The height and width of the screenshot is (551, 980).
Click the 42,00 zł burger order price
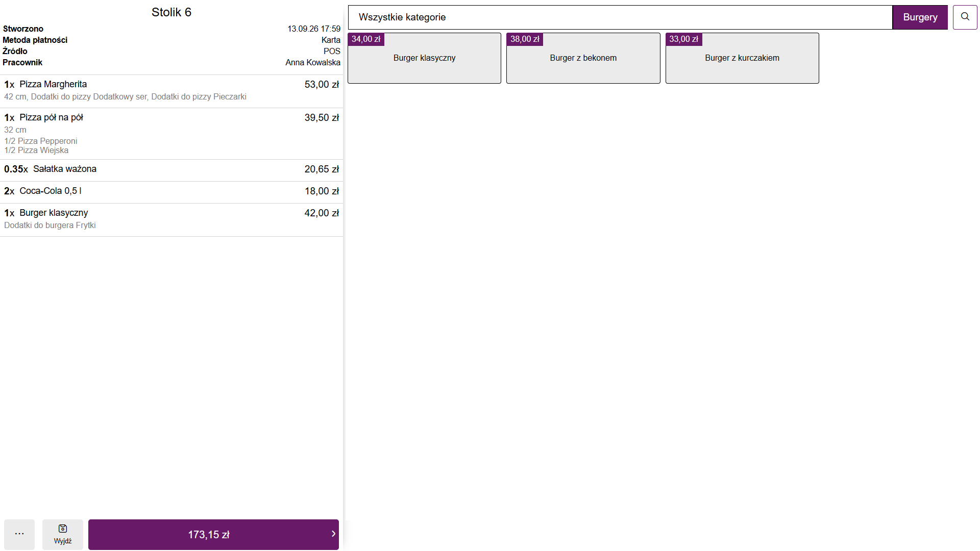click(322, 213)
